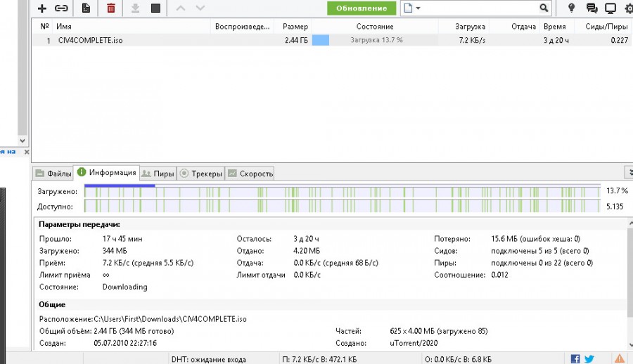Click the Загрузка 13.7 % progress bar
Screen dimensions: 633x364
coord(375,40)
